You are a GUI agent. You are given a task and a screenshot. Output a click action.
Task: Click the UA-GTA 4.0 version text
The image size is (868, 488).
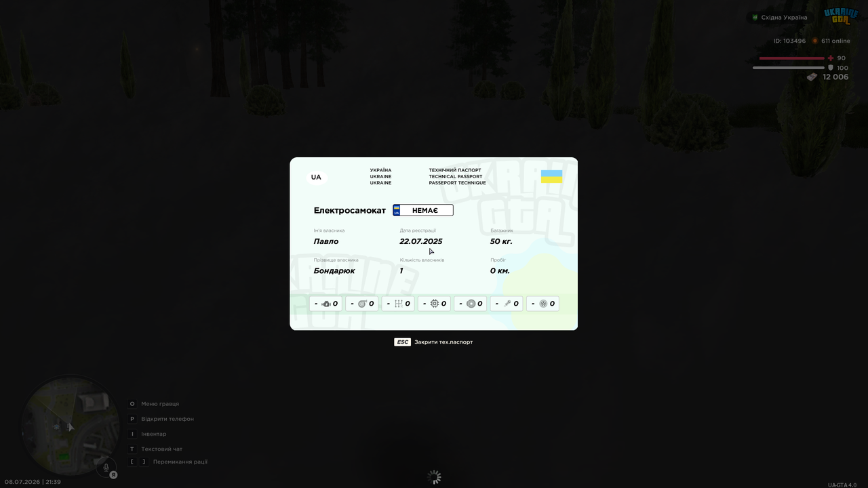[x=842, y=485]
